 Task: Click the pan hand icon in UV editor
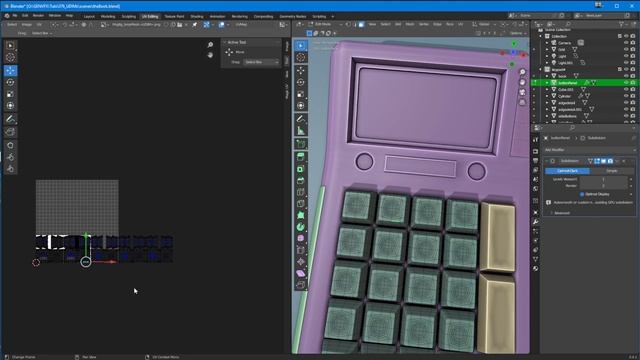point(210,55)
